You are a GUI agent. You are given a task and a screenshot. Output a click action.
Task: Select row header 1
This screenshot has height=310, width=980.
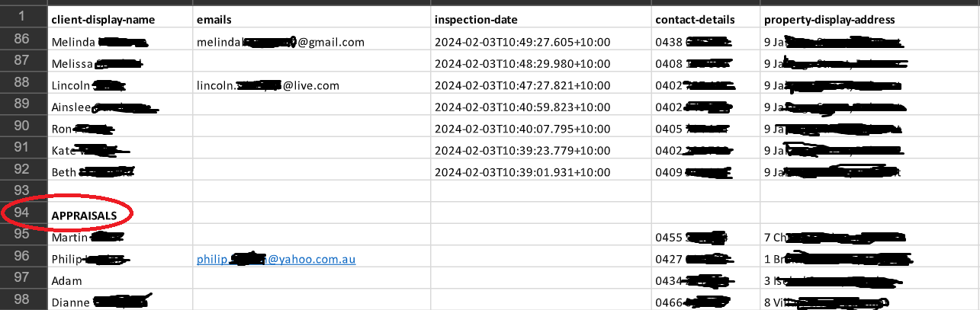point(23,17)
